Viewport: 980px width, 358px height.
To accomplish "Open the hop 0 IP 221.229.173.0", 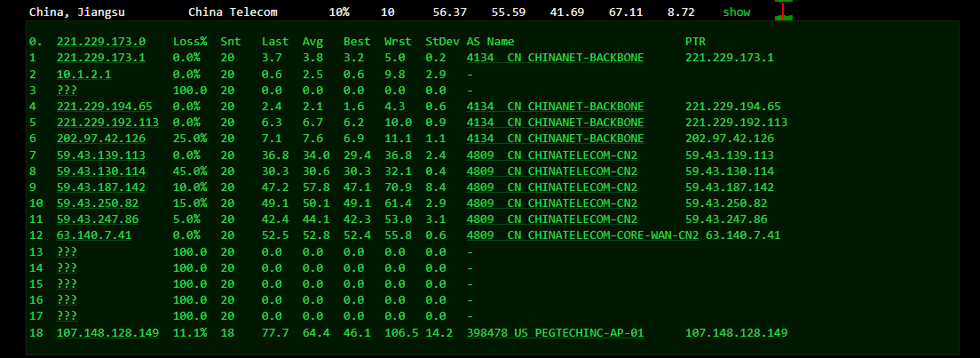I will tap(101, 42).
